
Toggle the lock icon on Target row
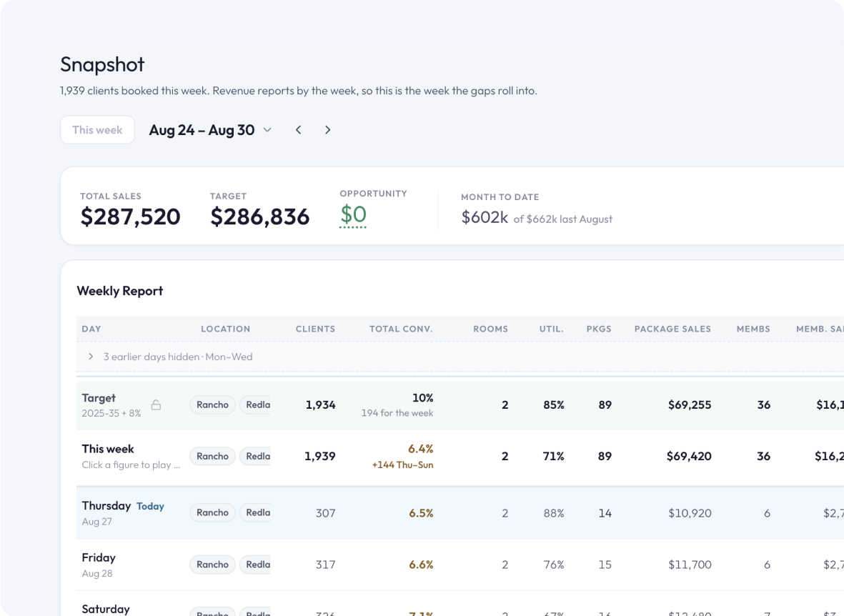(156, 405)
